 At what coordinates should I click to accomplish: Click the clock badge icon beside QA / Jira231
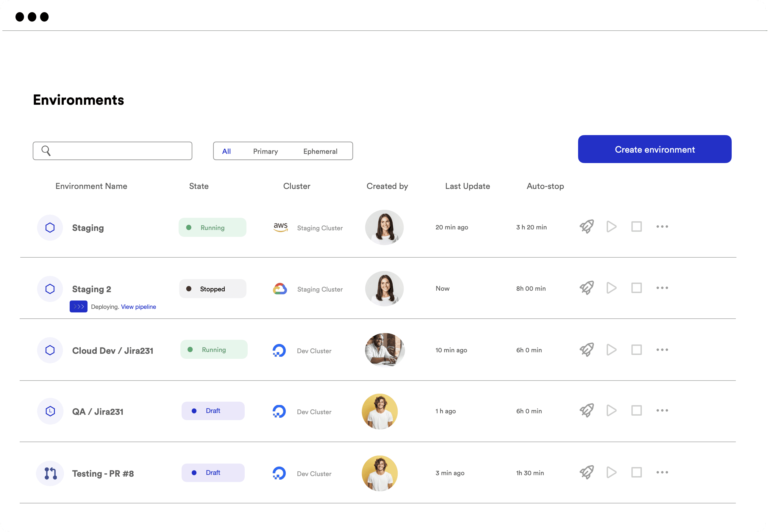(50, 411)
